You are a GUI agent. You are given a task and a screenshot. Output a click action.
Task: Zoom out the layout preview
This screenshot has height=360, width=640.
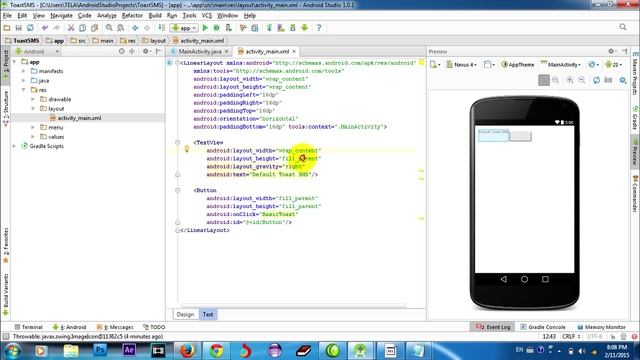point(582,80)
